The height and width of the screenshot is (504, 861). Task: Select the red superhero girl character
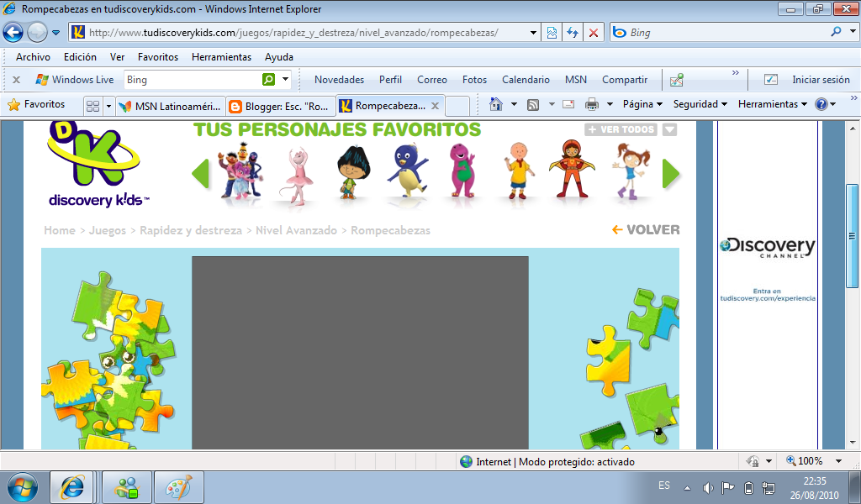click(572, 169)
